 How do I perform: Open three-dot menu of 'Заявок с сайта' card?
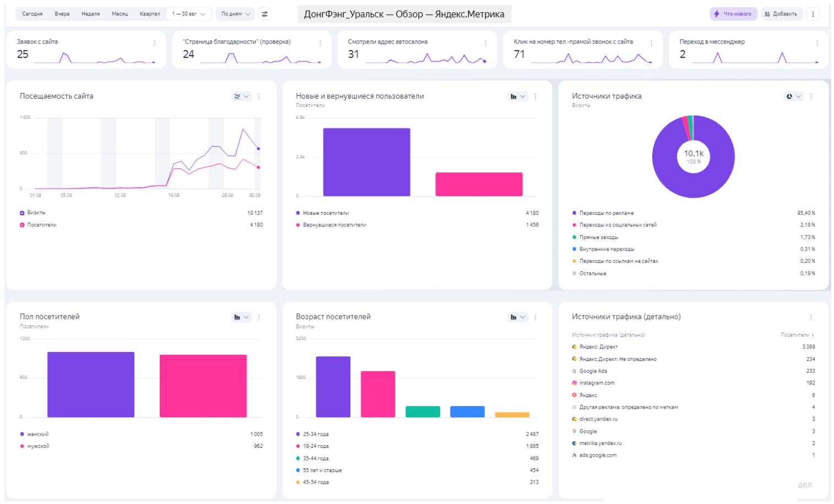pos(154,43)
